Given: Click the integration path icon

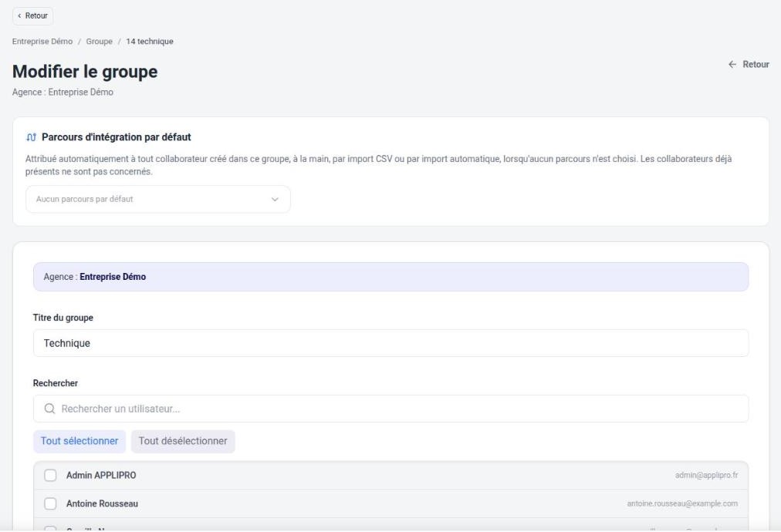Looking at the screenshot, I should click(x=31, y=137).
